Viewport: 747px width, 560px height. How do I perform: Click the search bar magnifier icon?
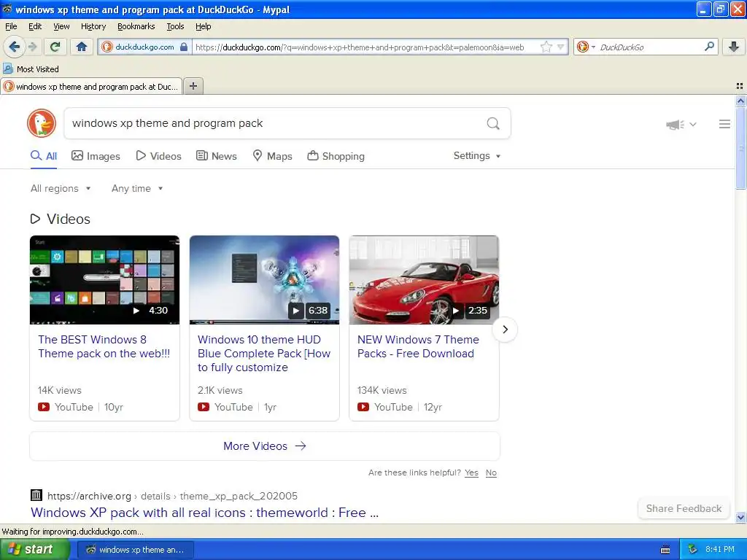(x=709, y=47)
